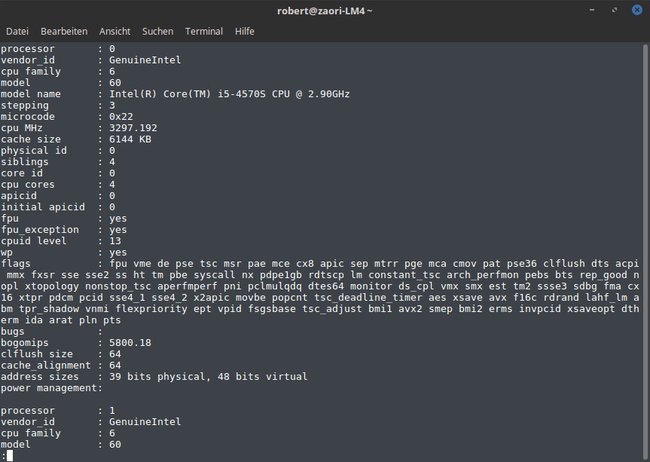
Task: Open the Suchen menu
Action: [x=158, y=31]
